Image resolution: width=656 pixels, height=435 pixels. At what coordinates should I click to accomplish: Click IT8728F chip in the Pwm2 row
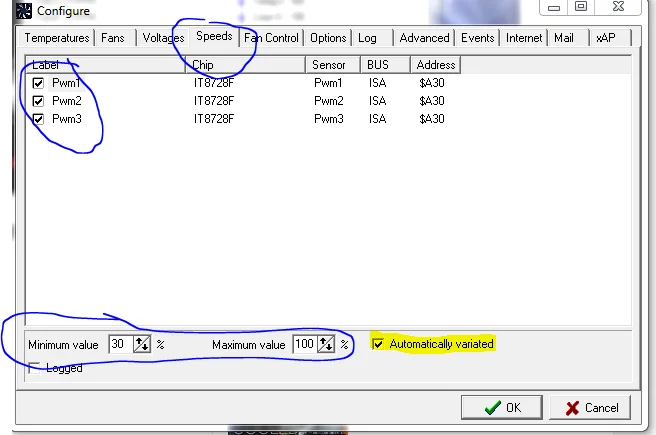(214, 101)
